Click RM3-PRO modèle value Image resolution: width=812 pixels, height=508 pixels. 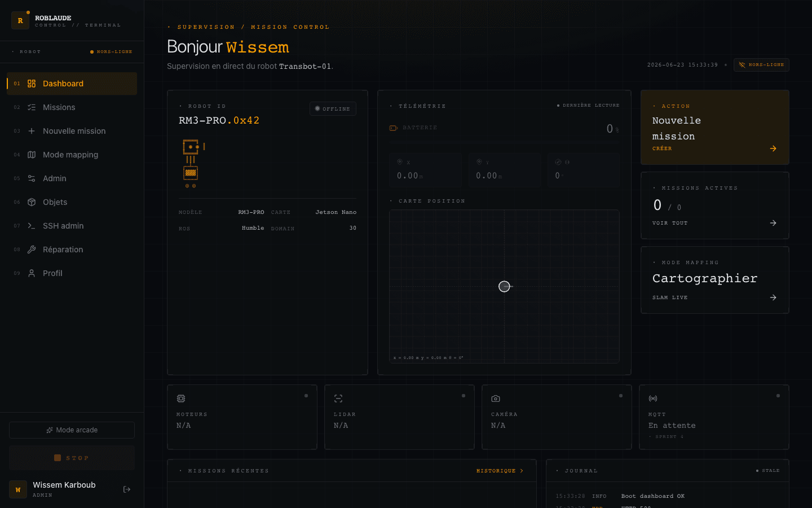251,212
